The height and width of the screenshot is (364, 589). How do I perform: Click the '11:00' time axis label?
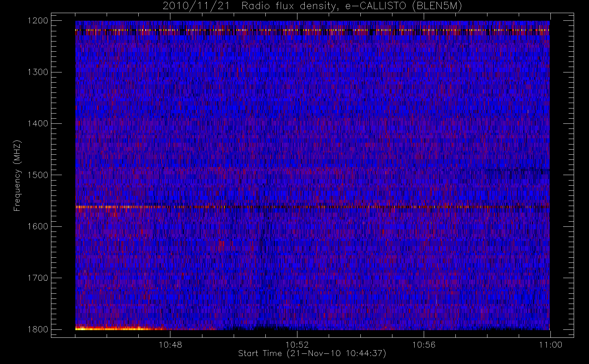[x=550, y=345]
